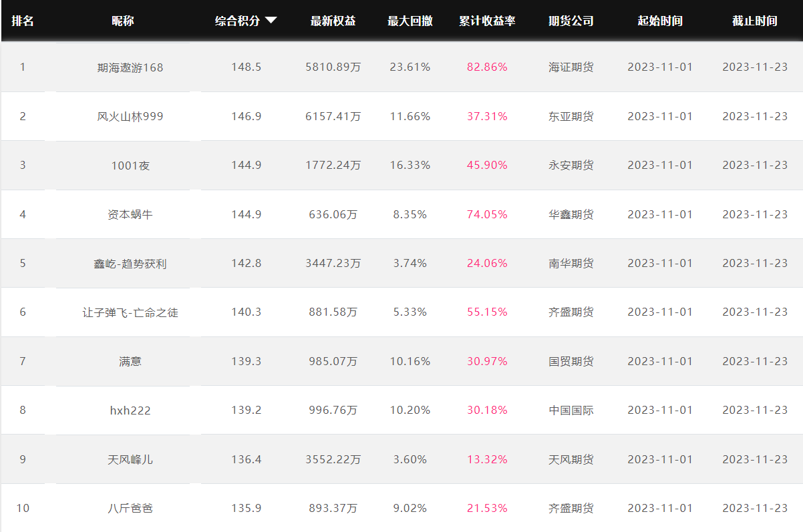
Task: Click the drawdown value 8.35%
Action: pos(410,214)
